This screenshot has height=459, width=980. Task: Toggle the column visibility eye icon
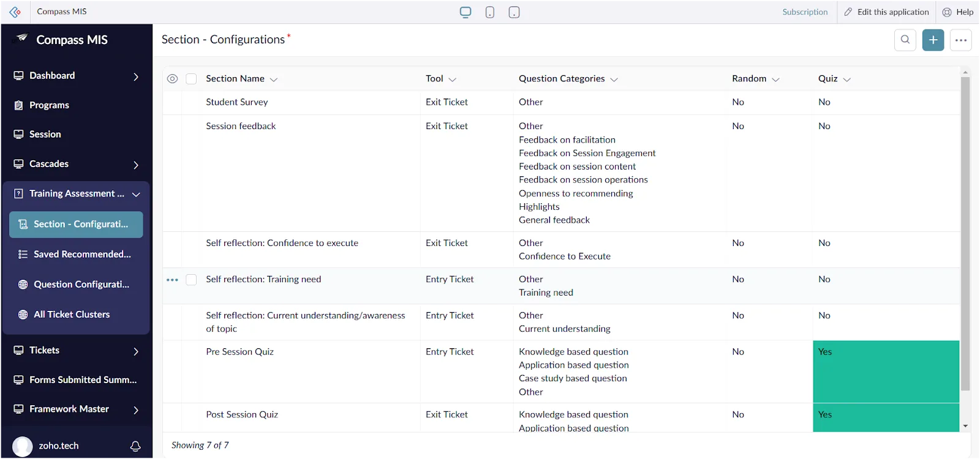click(x=173, y=79)
